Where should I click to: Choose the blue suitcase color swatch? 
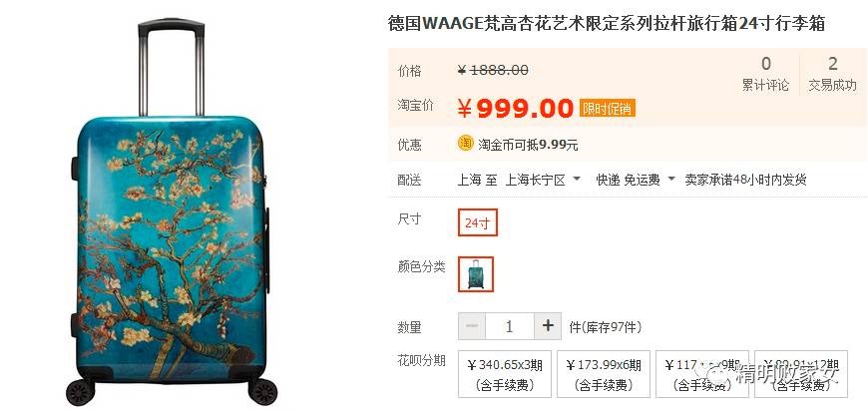[476, 274]
